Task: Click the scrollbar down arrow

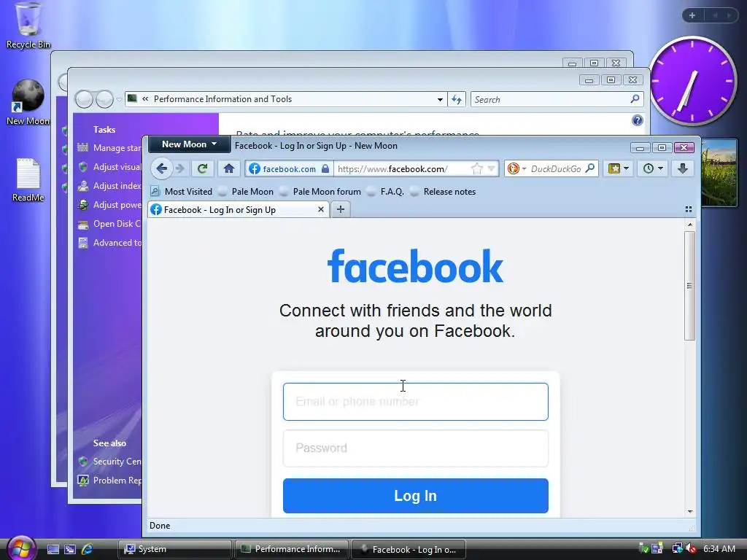Action: point(690,511)
